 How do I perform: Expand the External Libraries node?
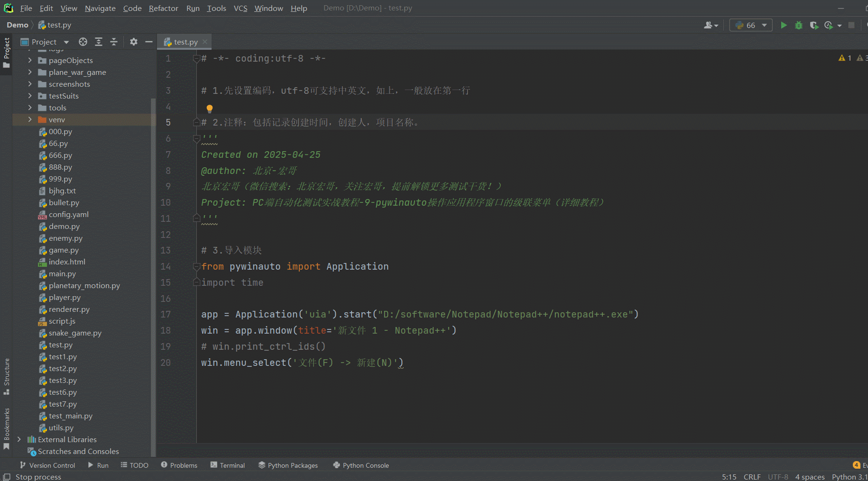pos(19,439)
